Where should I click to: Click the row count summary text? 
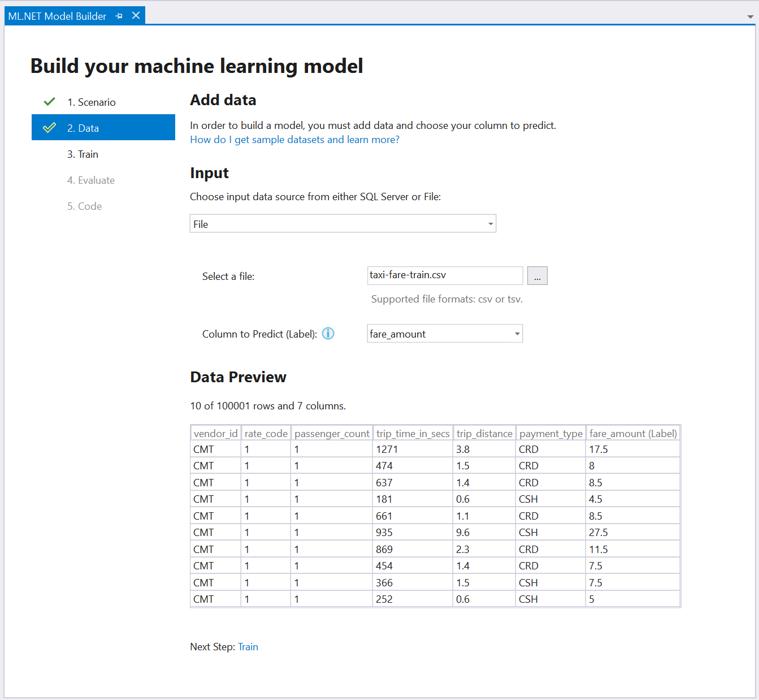tap(268, 406)
